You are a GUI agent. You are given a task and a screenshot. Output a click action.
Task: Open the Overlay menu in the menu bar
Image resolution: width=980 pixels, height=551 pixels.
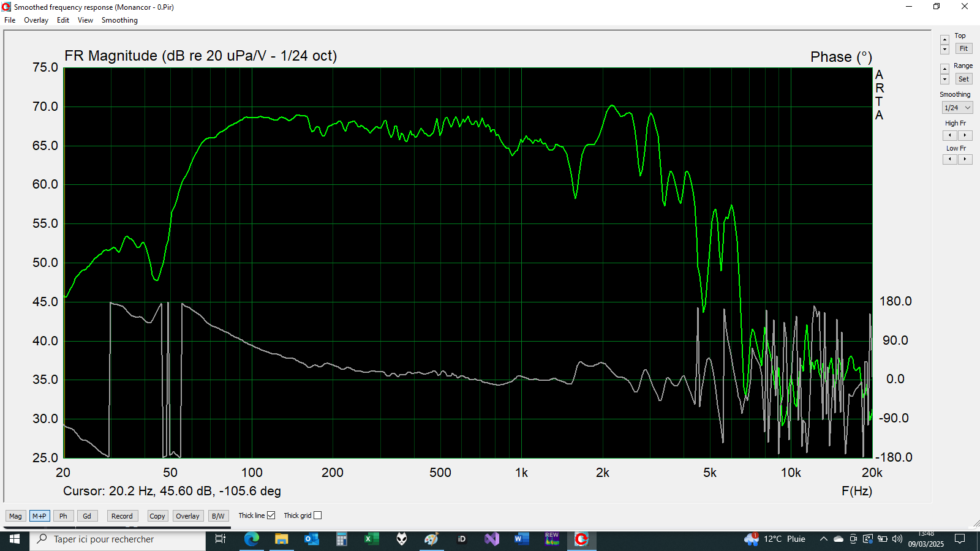pyautogui.click(x=36, y=20)
